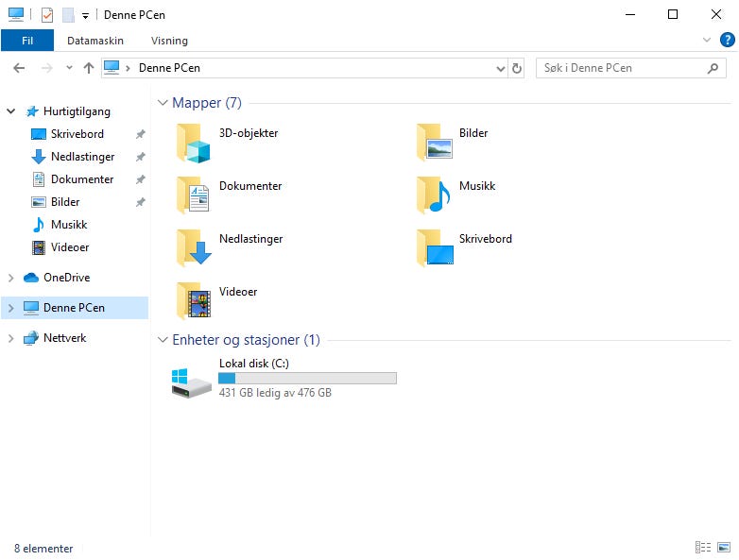739x560 pixels.
Task: Go forward with the right arrow
Action: (x=46, y=68)
